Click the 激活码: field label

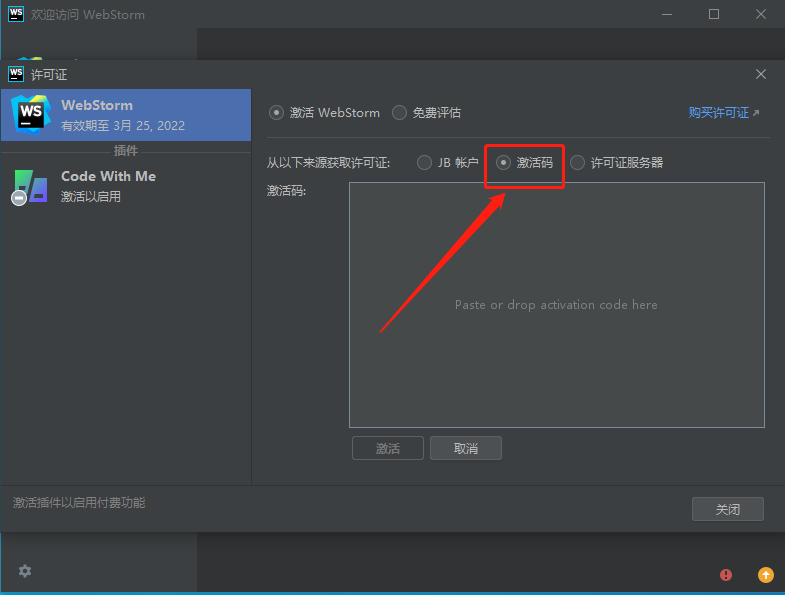(x=286, y=190)
